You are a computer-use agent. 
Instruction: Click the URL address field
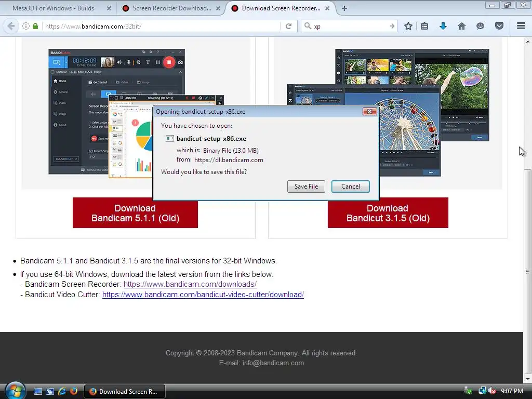coord(161,26)
